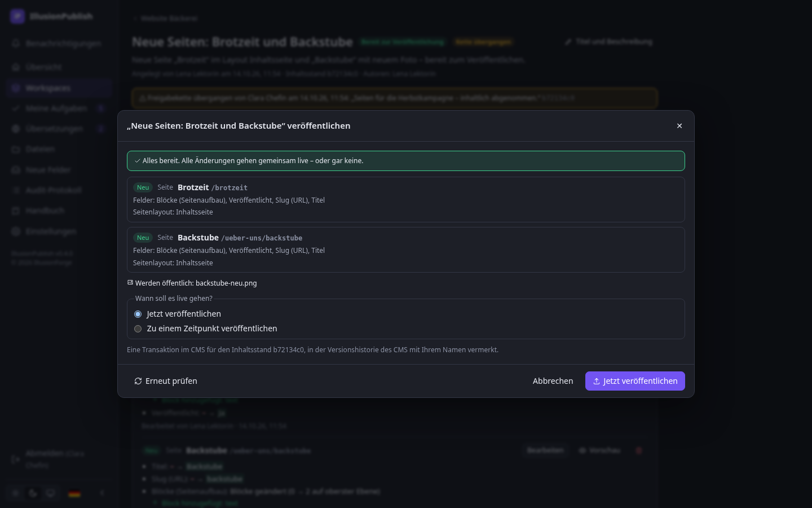This screenshot has height=508, width=812.
Task: Click the 'Website Bäckerei' back link
Action: pos(166,19)
